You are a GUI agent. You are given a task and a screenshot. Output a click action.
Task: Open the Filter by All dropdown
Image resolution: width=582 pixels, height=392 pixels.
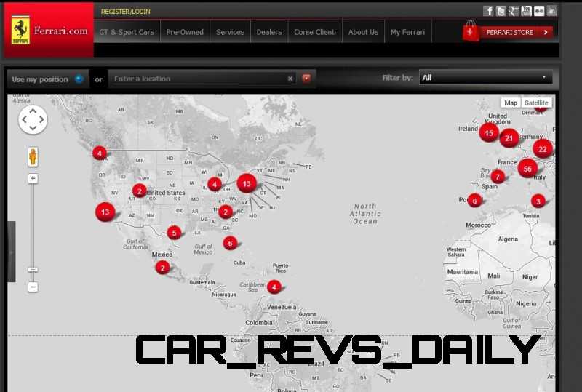(485, 78)
